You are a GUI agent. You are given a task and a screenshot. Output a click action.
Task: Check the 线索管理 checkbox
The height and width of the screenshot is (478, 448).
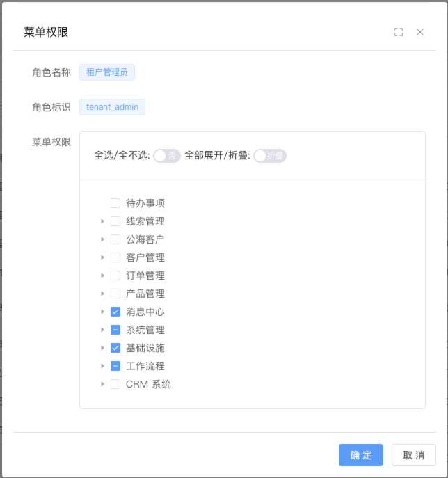pos(115,221)
